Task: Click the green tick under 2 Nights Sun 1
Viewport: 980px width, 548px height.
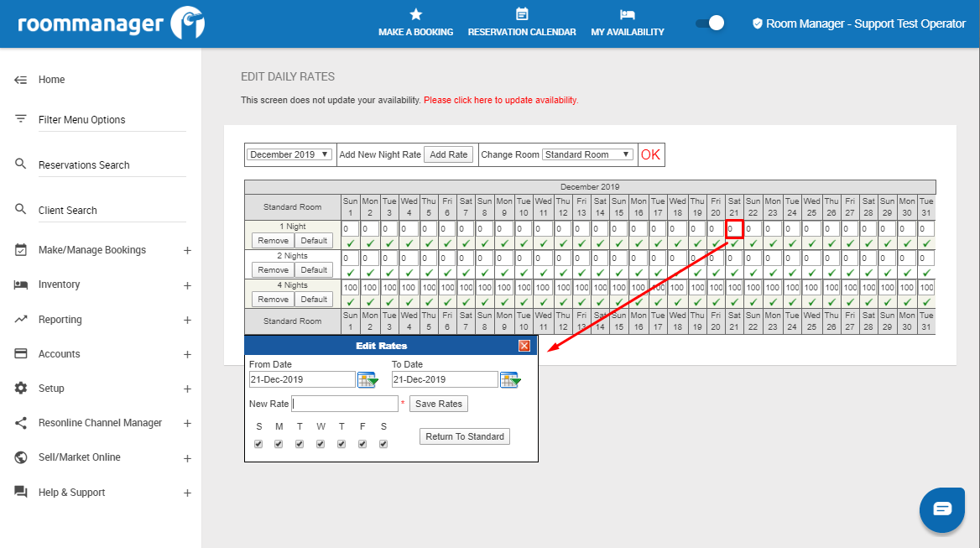Action: [351, 273]
